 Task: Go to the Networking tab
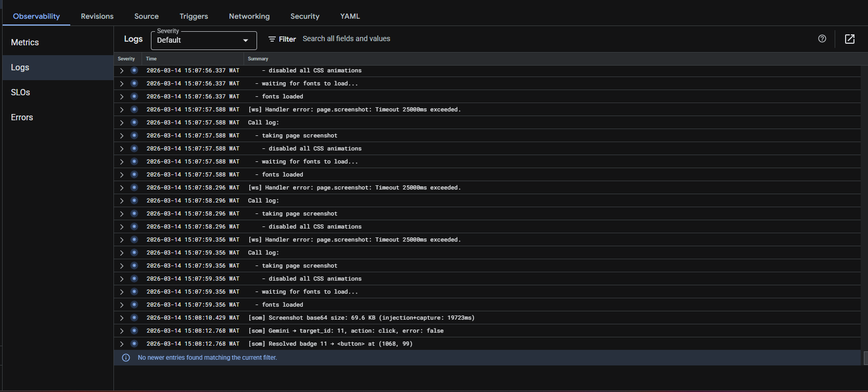[x=249, y=16]
